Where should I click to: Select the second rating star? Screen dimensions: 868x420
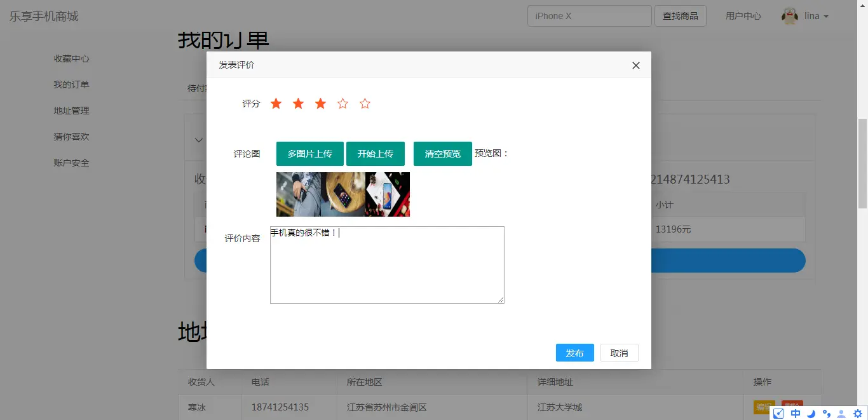(x=298, y=104)
